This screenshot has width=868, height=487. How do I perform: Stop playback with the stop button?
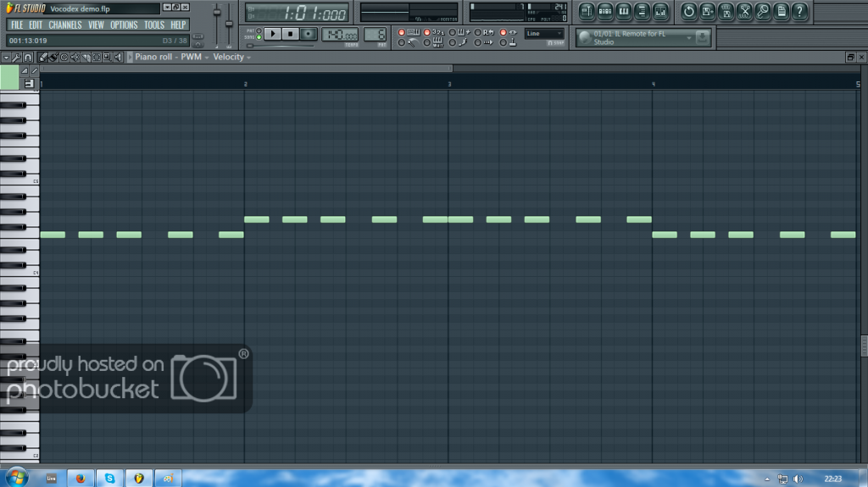pyautogui.click(x=290, y=35)
